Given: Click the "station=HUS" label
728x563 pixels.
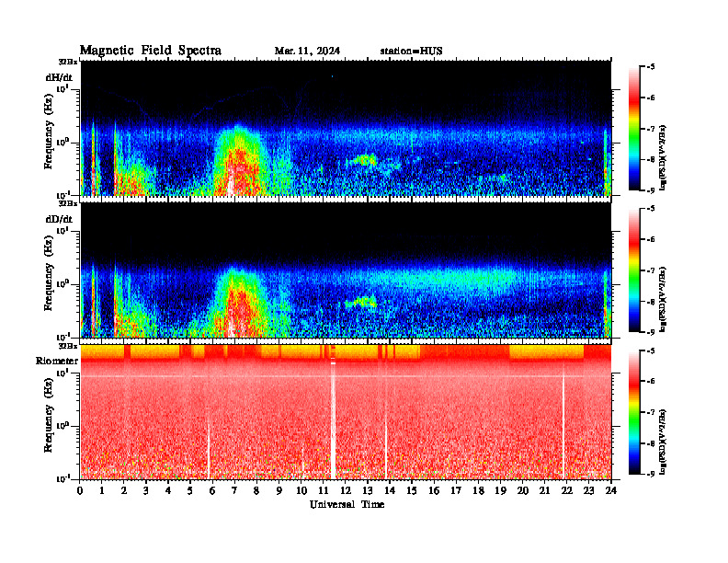Looking at the screenshot, I should point(411,52).
